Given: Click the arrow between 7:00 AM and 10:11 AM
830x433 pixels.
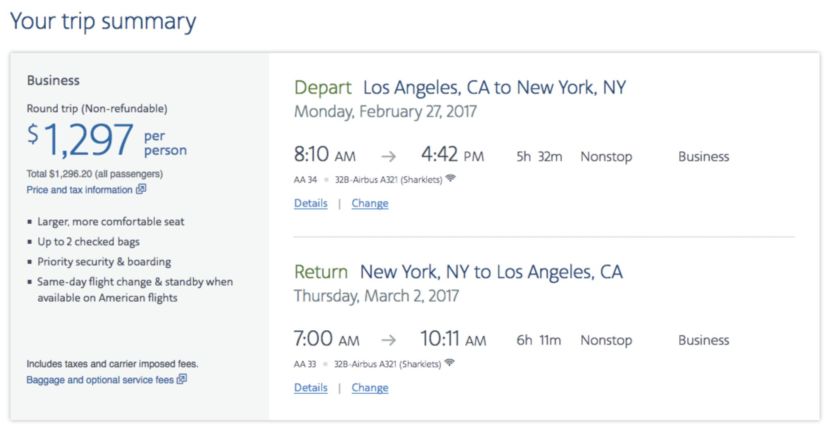Looking at the screenshot, I should click(388, 341).
